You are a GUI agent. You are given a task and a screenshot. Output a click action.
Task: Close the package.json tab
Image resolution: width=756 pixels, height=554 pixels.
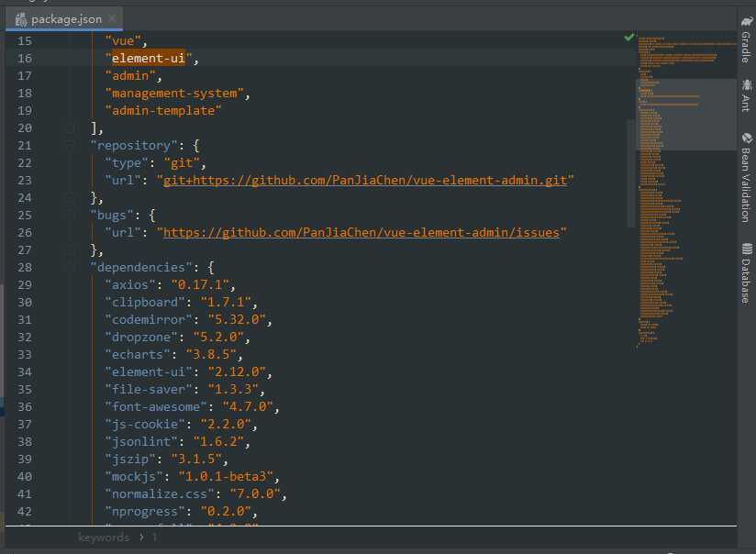tap(111, 18)
